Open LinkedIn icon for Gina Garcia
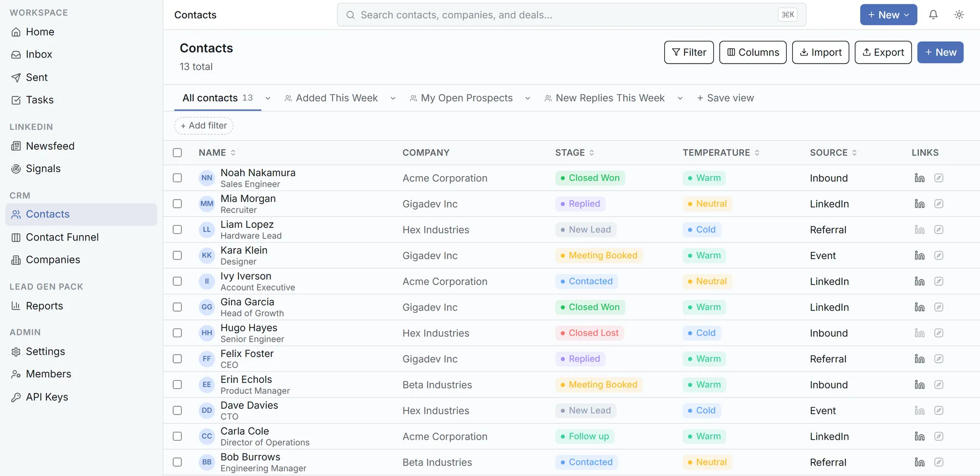 pyautogui.click(x=920, y=307)
